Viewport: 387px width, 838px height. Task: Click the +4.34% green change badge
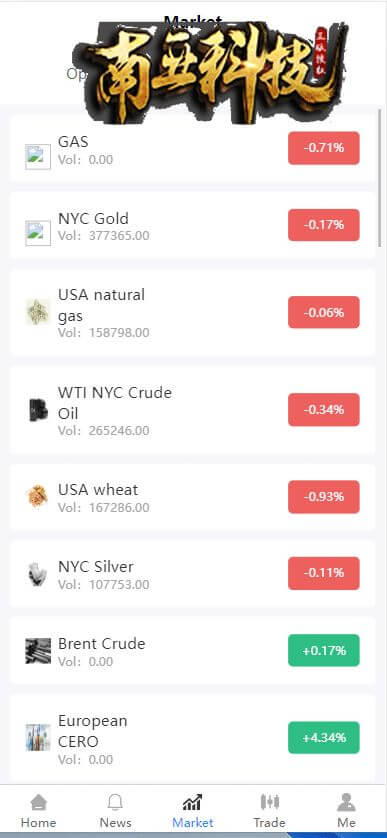click(x=324, y=738)
